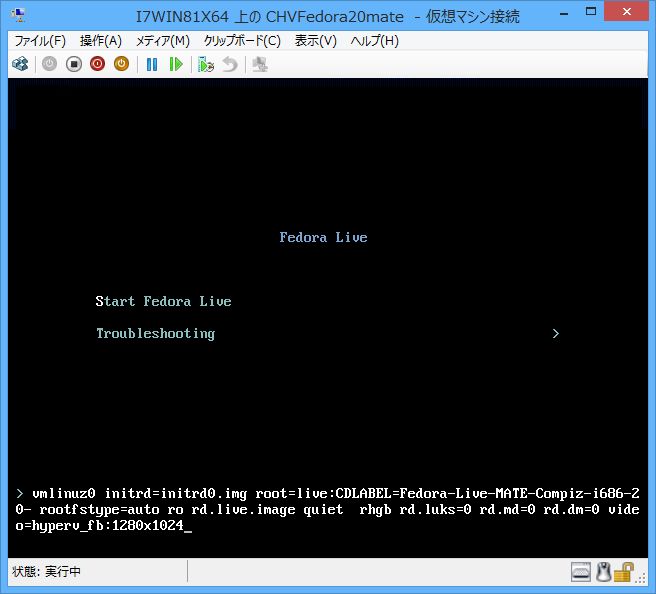Screen dimensions: 656x594
Task: Click the Ctrl+Alt+Del toolbar icon
Action: tap(20, 64)
